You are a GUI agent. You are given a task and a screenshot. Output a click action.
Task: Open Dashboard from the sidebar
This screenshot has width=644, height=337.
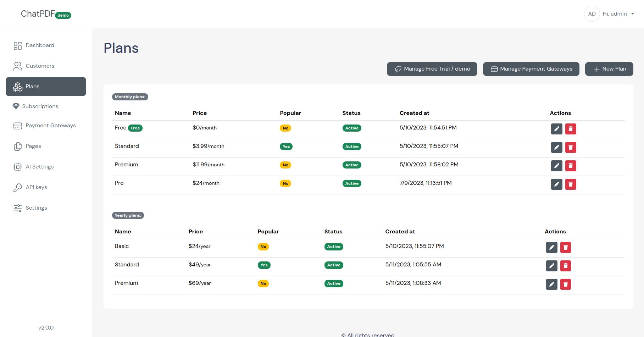point(40,45)
